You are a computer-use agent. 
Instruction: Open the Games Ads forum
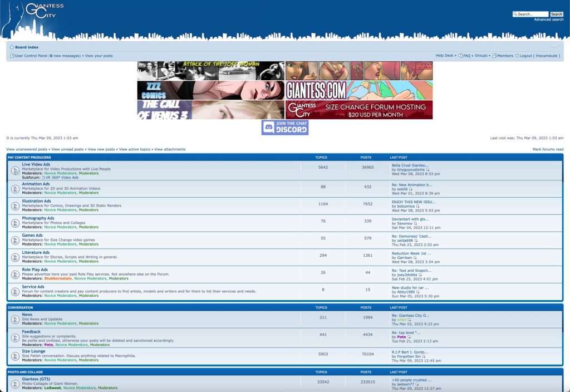point(32,236)
